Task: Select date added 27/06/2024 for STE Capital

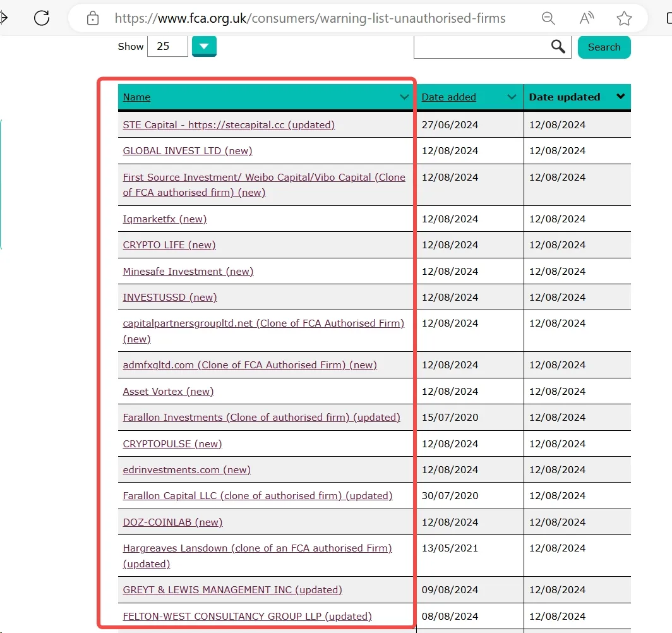Action: pyautogui.click(x=450, y=124)
